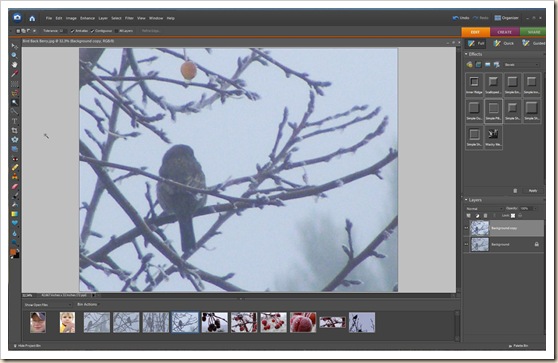Select the Cookie Cutter tool
Viewport: 558px width, 363px height.
(15, 140)
